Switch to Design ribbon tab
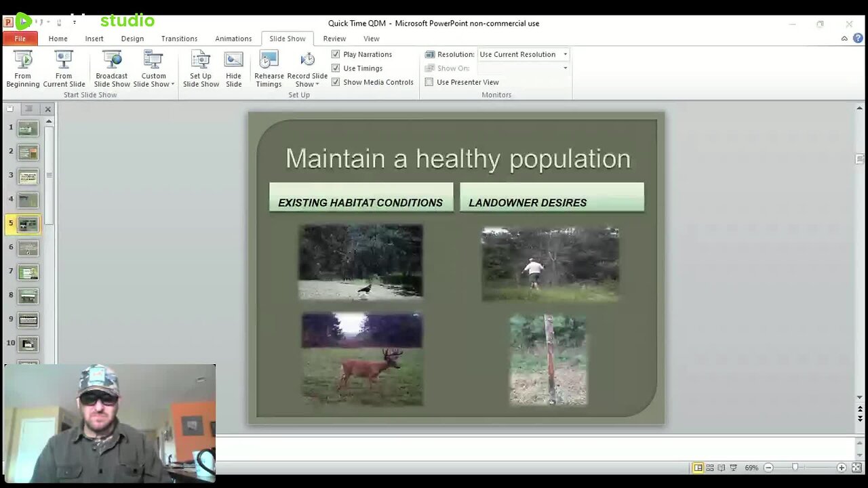The height and width of the screenshot is (488, 868). pos(132,39)
